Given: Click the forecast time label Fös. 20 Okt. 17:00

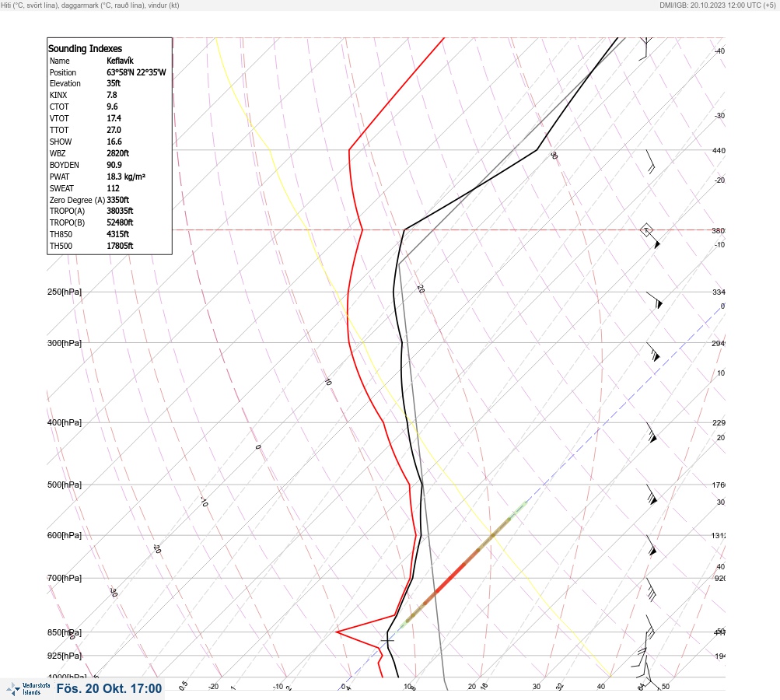Looking at the screenshot, I should (109, 688).
